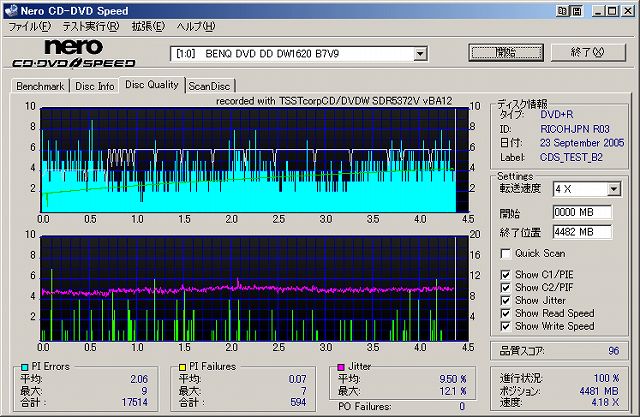This screenshot has height=417, width=640.
Task: Click the CDS_TEST_B2 label value
Action: click(x=571, y=157)
